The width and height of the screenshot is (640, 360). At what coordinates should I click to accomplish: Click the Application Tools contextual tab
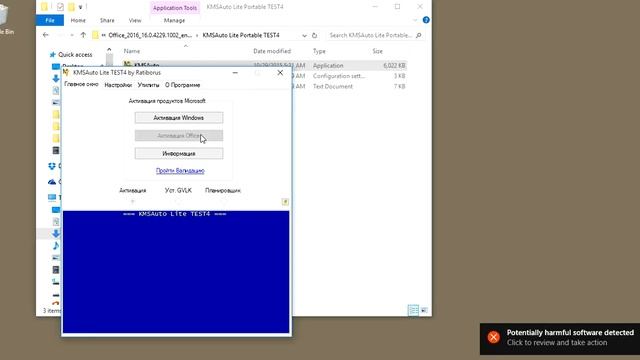[175, 8]
